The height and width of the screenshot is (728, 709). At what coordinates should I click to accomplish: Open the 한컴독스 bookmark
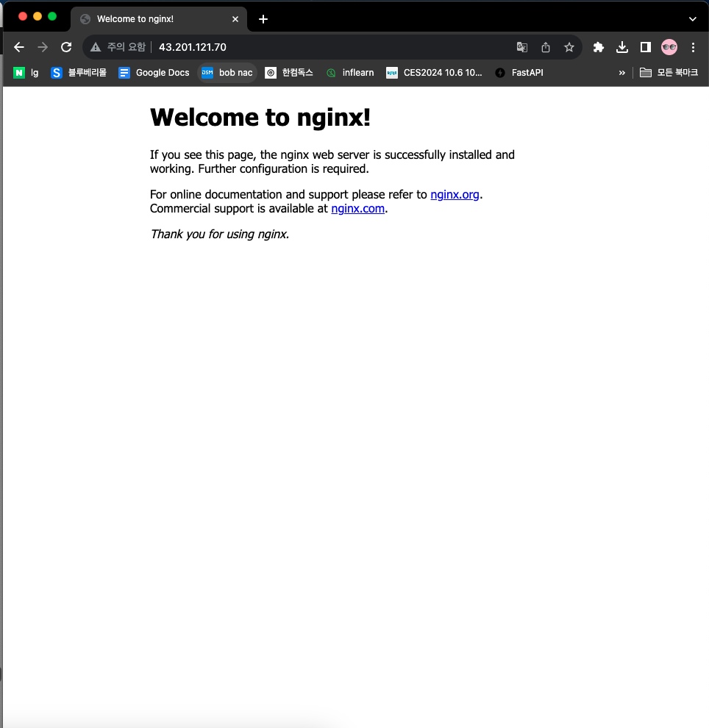(x=289, y=72)
